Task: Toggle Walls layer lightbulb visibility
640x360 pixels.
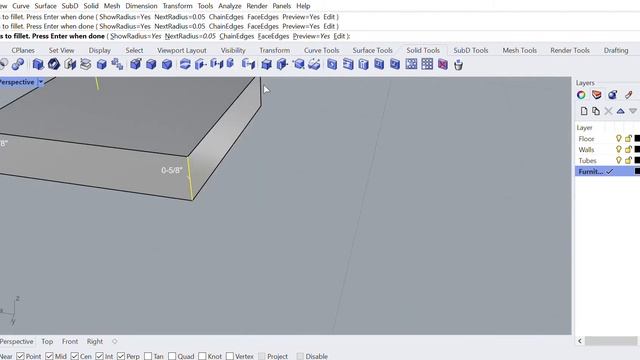Action: [x=619, y=149]
